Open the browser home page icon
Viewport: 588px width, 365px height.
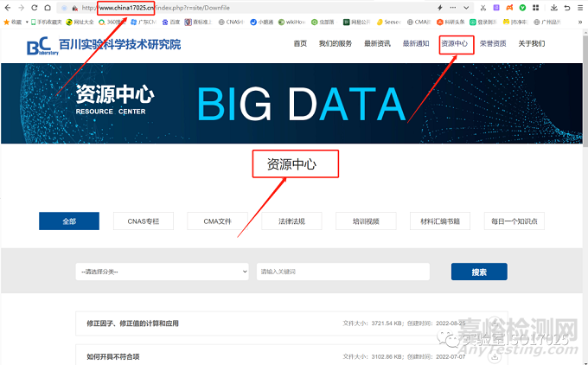pos(48,8)
